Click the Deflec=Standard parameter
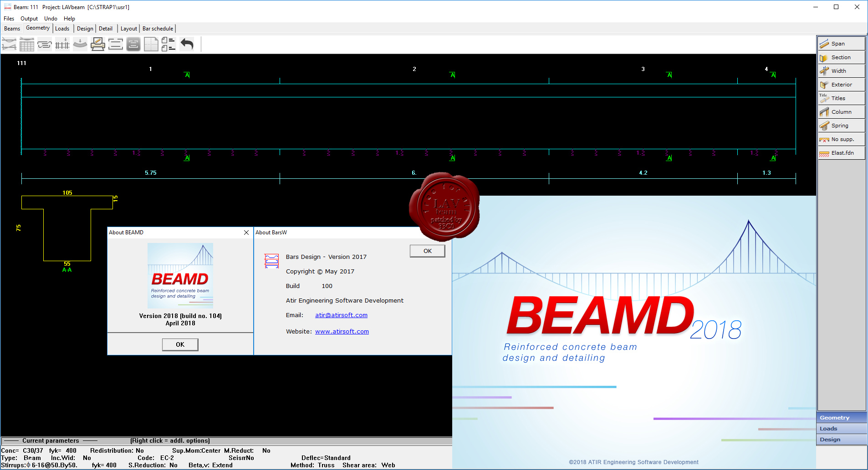This screenshot has width=868, height=470. [x=326, y=458]
